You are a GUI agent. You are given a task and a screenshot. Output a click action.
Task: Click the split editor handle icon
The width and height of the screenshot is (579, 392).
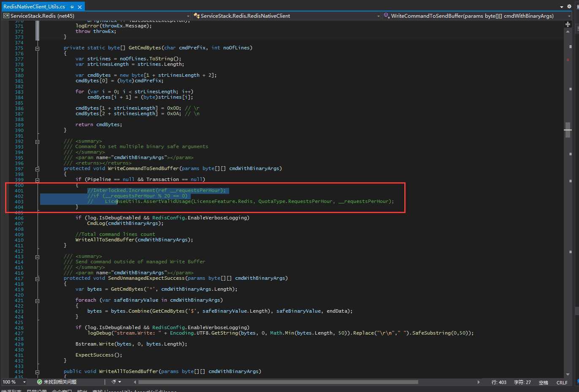tap(568, 24)
